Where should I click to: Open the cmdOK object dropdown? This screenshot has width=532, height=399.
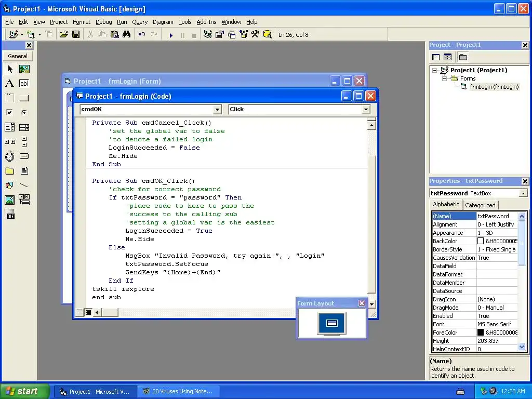(218, 109)
